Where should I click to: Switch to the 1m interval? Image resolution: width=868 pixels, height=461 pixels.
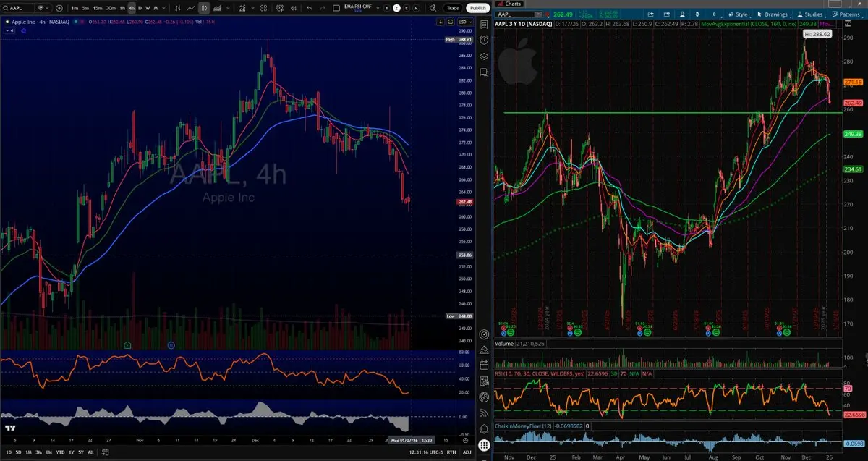click(x=75, y=8)
